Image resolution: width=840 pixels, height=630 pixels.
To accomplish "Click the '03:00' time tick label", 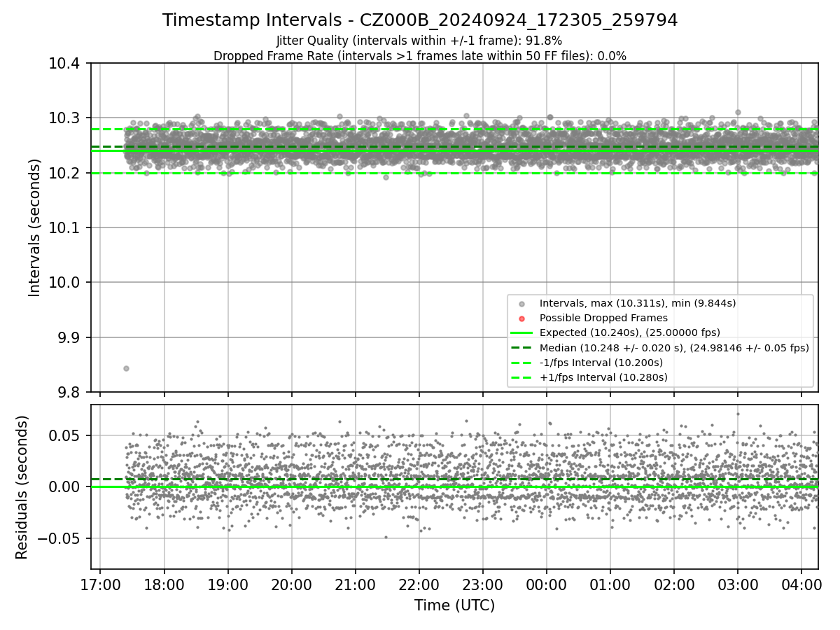I will (x=737, y=584).
